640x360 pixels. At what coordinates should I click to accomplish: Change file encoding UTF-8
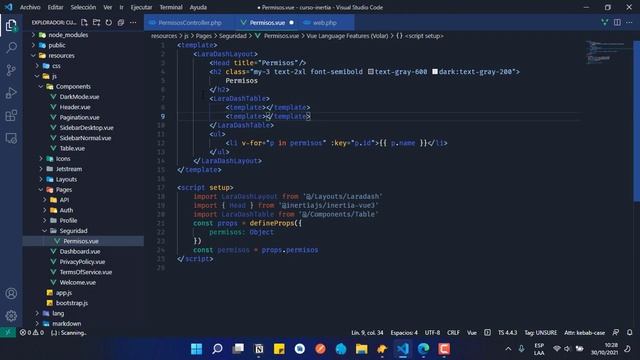point(432,333)
